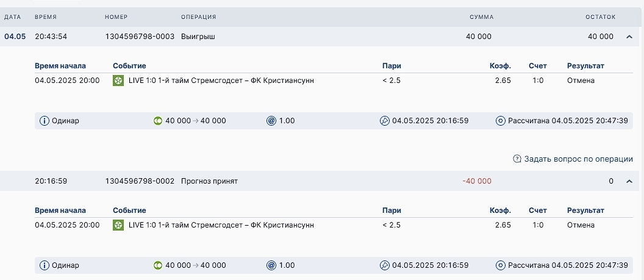Click the question mark icon near Задать вопрос
644x280 pixels.
point(517,159)
